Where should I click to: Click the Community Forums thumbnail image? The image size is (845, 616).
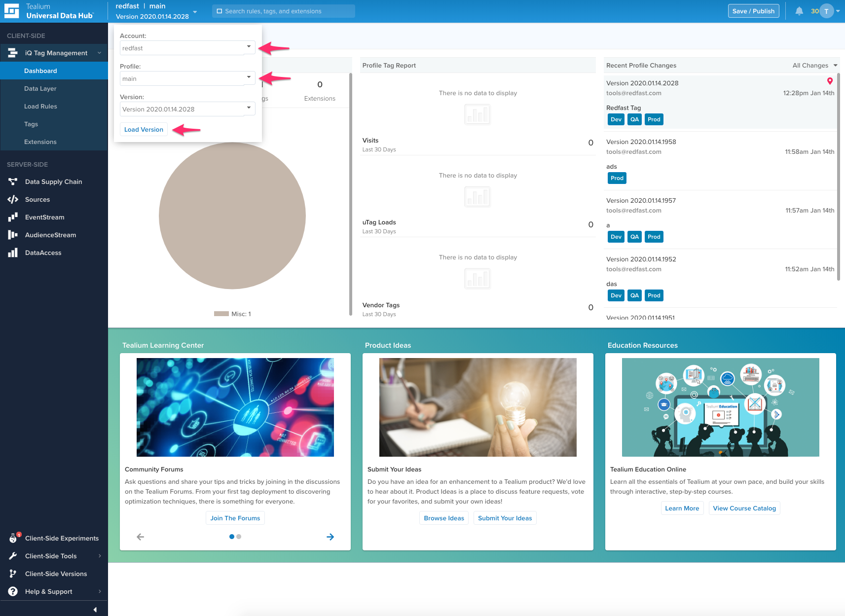(235, 407)
